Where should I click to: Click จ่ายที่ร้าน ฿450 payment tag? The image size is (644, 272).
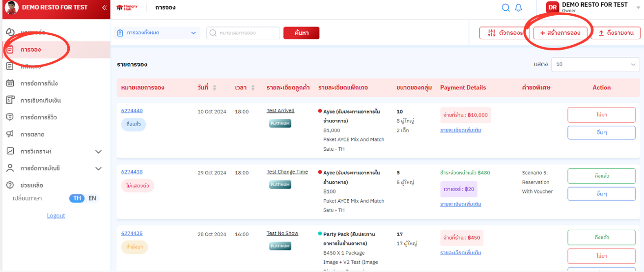[462, 238]
